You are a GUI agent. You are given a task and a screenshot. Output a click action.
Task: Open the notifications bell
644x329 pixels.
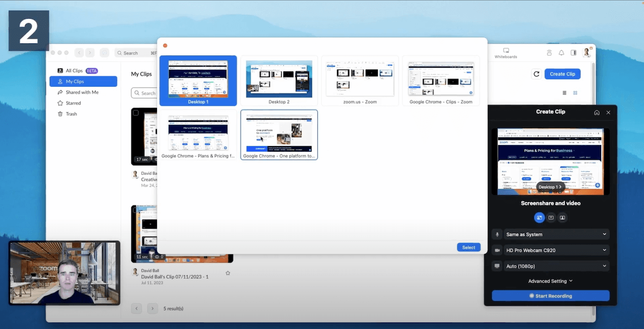[x=561, y=53]
